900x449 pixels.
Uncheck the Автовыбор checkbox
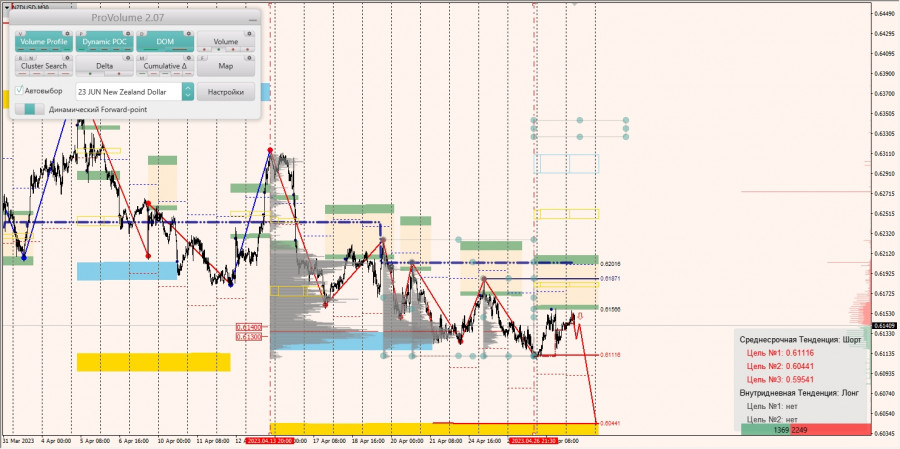coord(20,90)
